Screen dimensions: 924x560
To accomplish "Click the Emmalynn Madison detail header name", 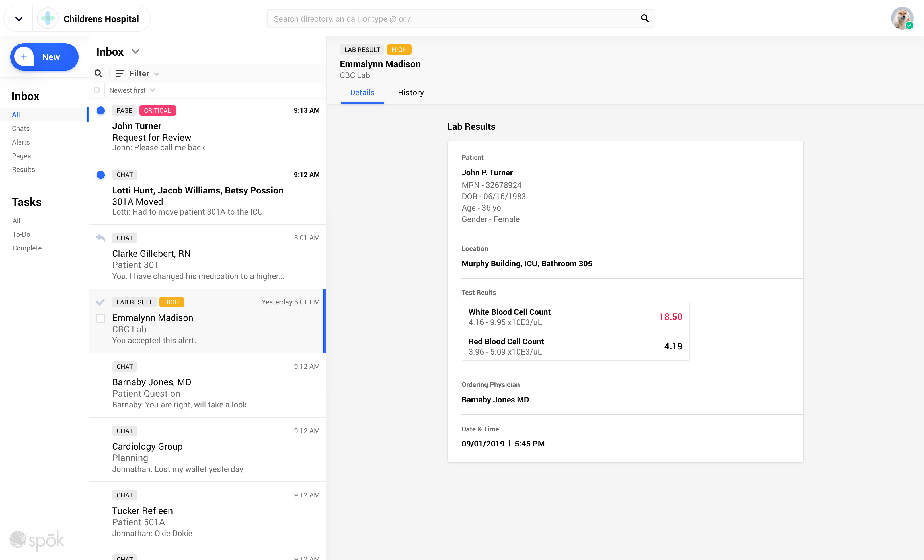I will click(380, 64).
